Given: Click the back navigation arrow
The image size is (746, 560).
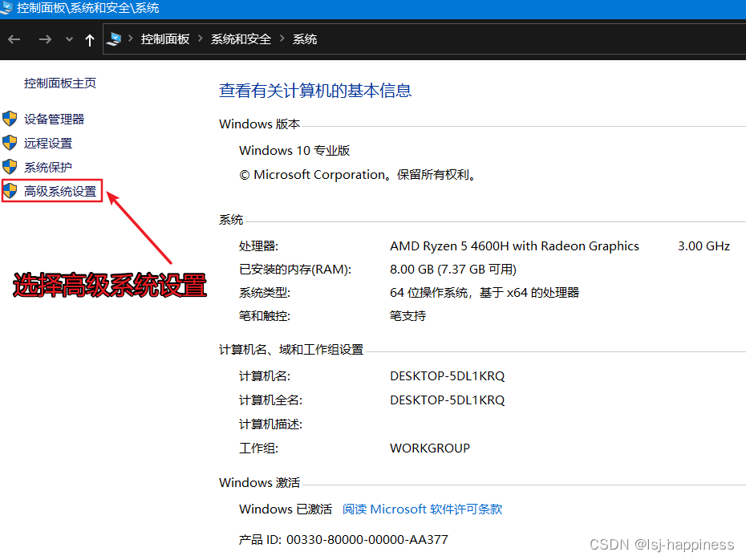Looking at the screenshot, I should (x=14, y=39).
